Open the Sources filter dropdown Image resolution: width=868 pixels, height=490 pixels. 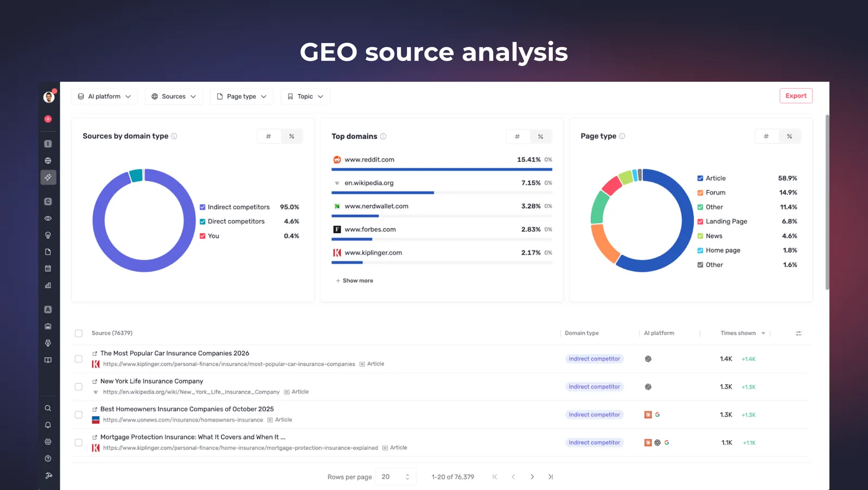(x=174, y=96)
